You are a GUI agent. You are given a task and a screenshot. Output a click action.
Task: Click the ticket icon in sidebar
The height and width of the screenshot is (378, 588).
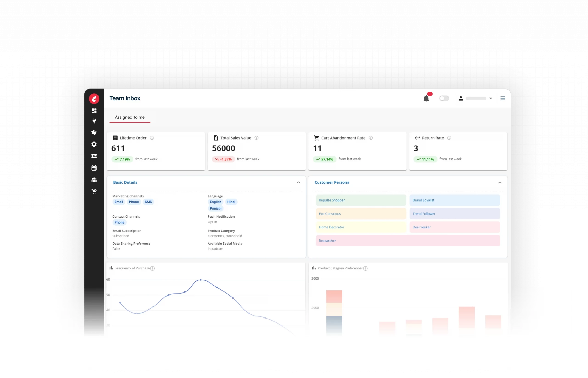[x=94, y=156]
